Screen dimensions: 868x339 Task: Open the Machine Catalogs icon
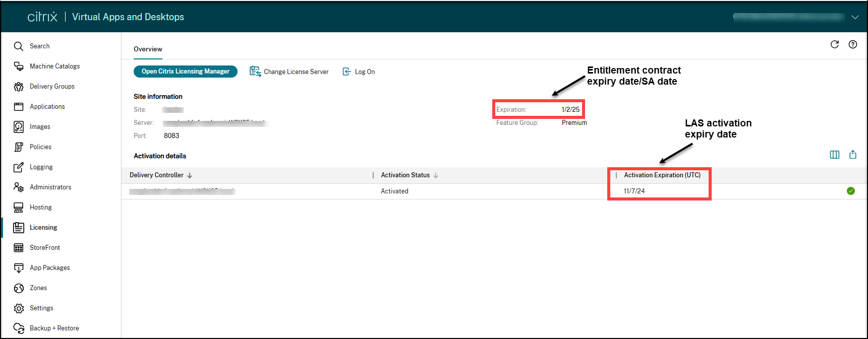pyautogui.click(x=19, y=66)
